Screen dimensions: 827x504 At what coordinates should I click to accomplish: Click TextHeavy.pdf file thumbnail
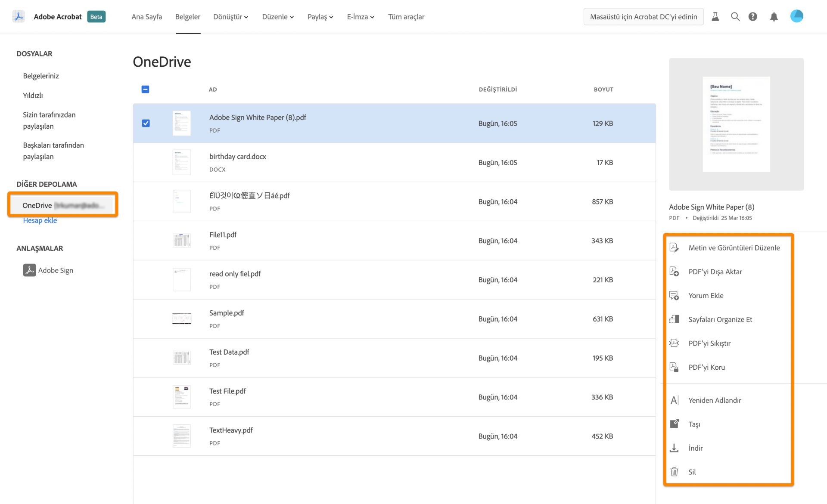tap(182, 436)
